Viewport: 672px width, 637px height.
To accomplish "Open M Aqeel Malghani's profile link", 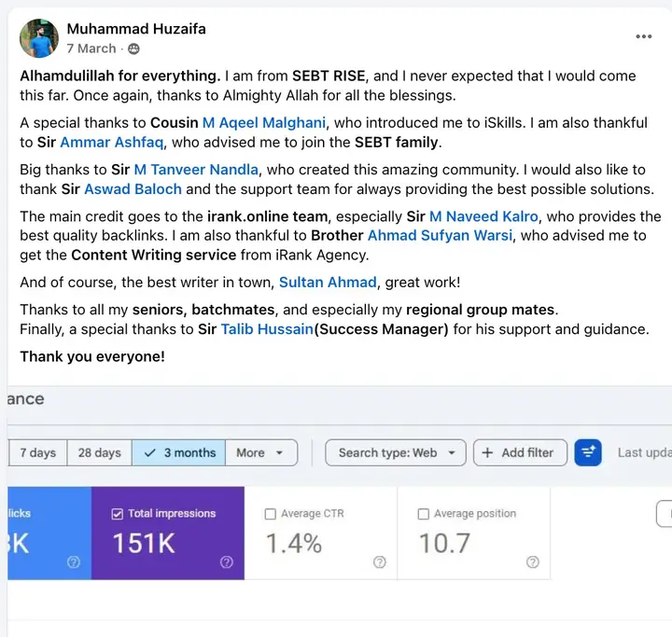I will click(x=263, y=122).
